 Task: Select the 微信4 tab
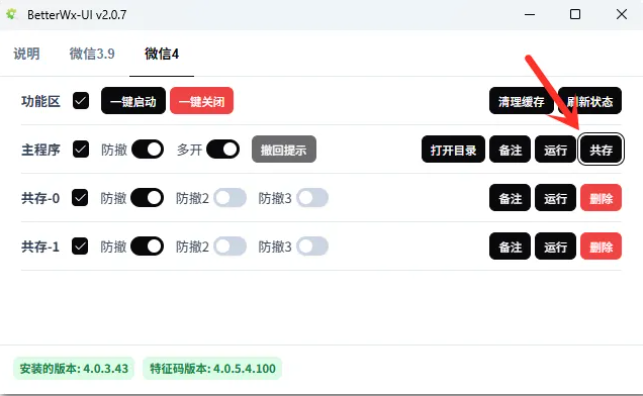point(162,54)
